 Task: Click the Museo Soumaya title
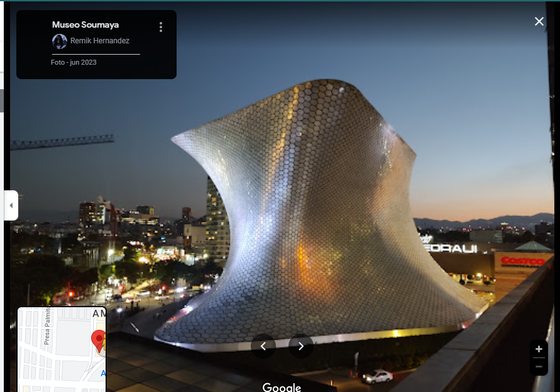(85, 25)
